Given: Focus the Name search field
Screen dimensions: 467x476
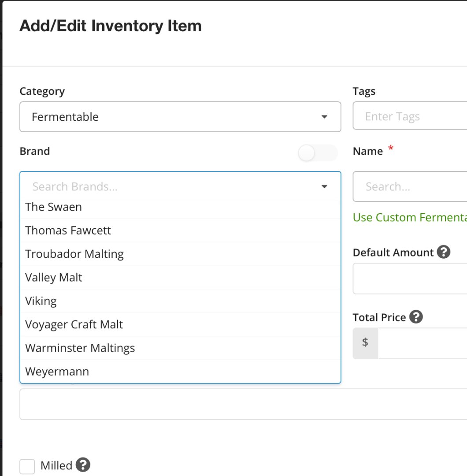Looking at the screenshot, I should [x=410, y=186].
